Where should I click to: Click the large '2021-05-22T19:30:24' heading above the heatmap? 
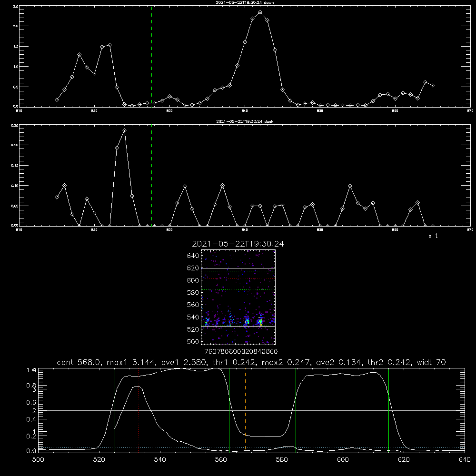pos(238,244)
